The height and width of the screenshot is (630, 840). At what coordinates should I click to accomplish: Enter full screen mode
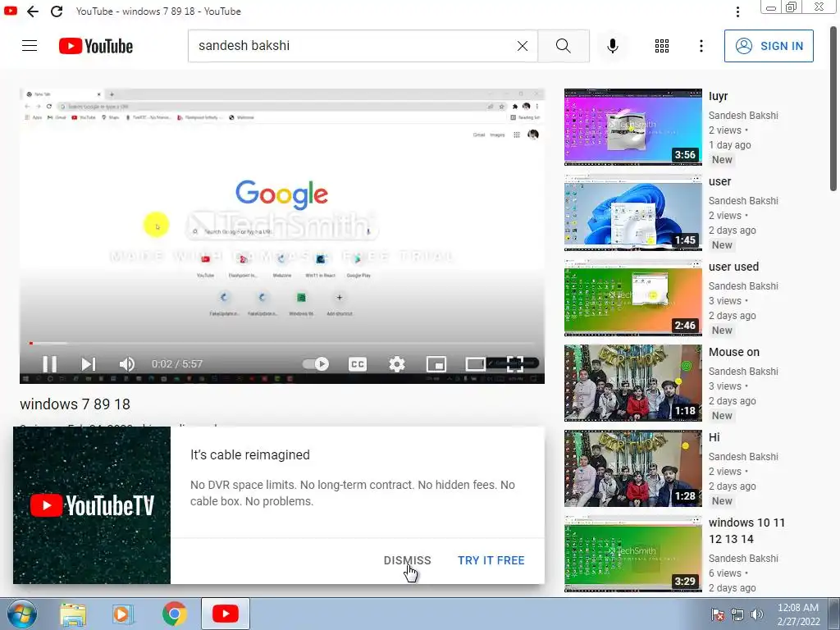tap(514, 364)
